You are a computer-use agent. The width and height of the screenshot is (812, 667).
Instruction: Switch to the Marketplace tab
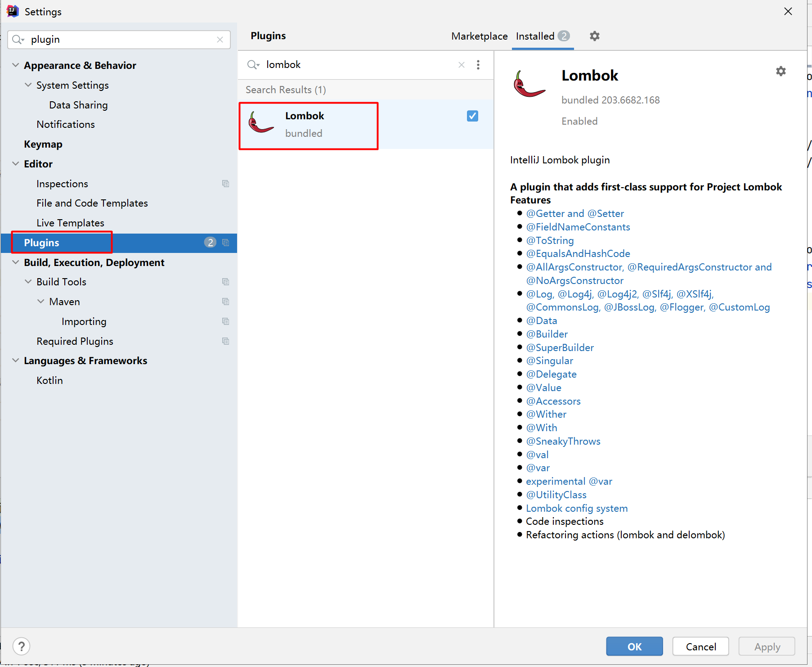480,36
